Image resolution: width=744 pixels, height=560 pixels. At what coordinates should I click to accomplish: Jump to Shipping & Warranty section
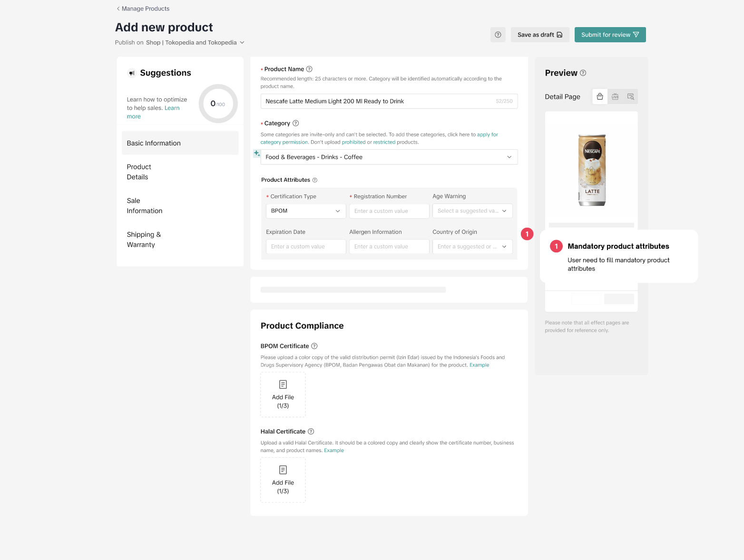(x=144, y=240)
